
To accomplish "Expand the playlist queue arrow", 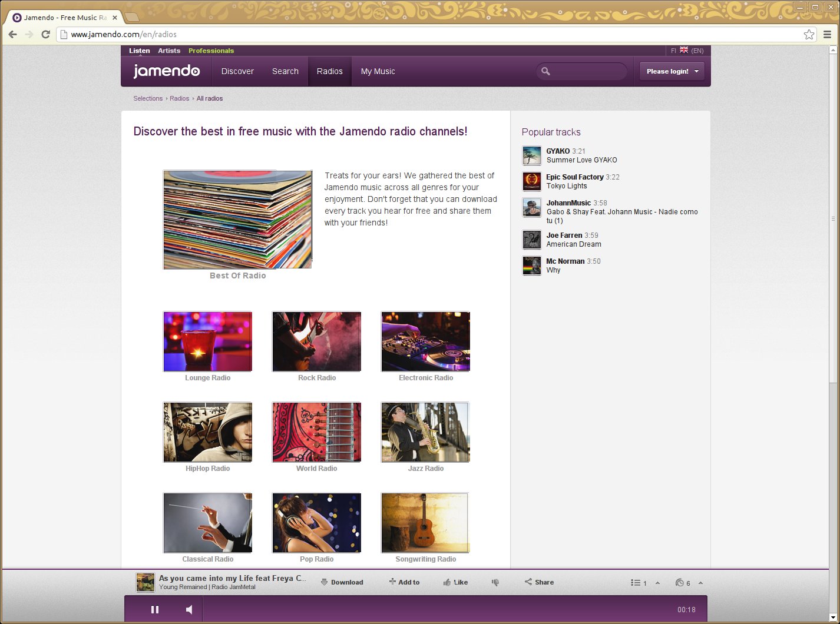I will coord(657,583).
